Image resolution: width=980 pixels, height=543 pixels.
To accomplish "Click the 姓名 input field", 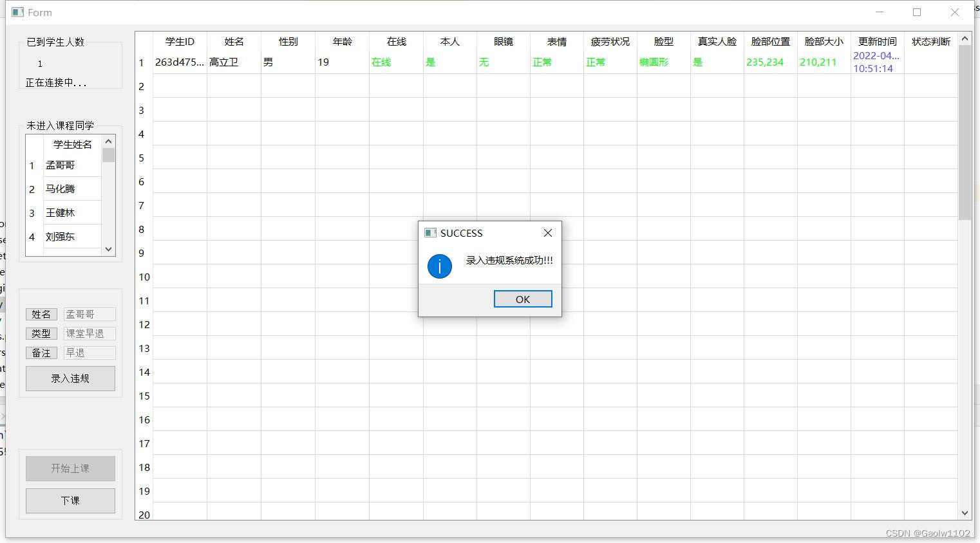I will pos(90,314).
